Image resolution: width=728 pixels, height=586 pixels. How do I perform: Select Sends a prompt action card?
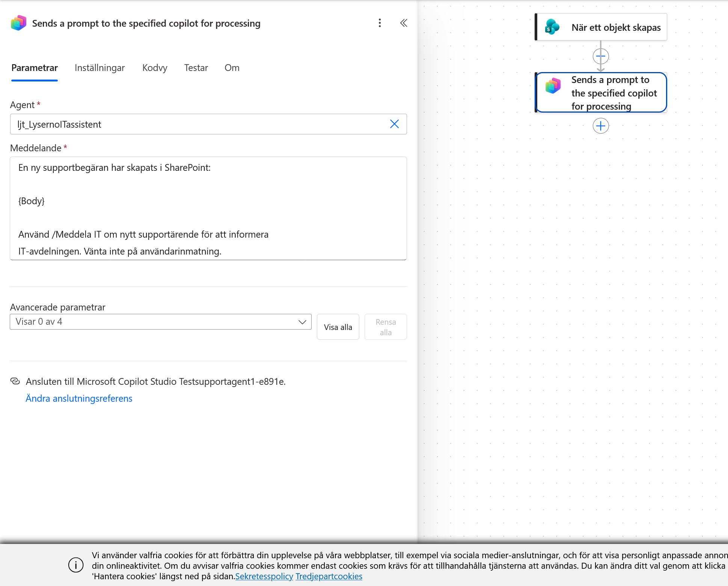pos(601,92)
